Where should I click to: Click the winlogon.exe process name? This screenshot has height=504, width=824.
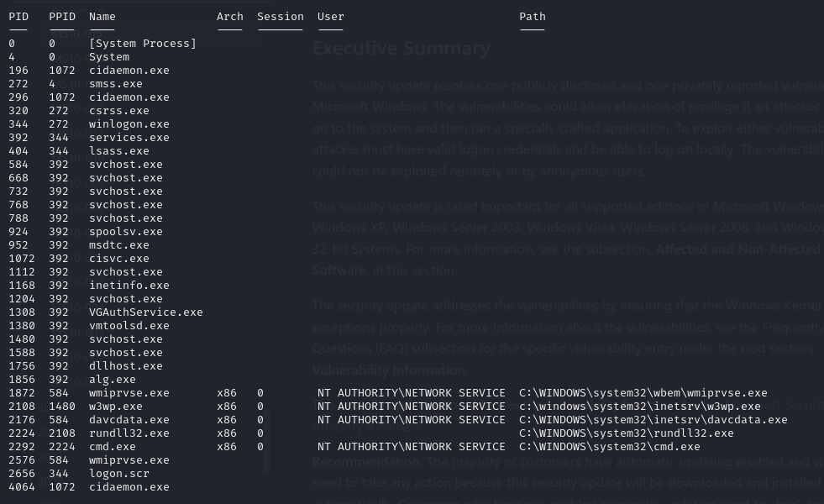click(129, 124)
